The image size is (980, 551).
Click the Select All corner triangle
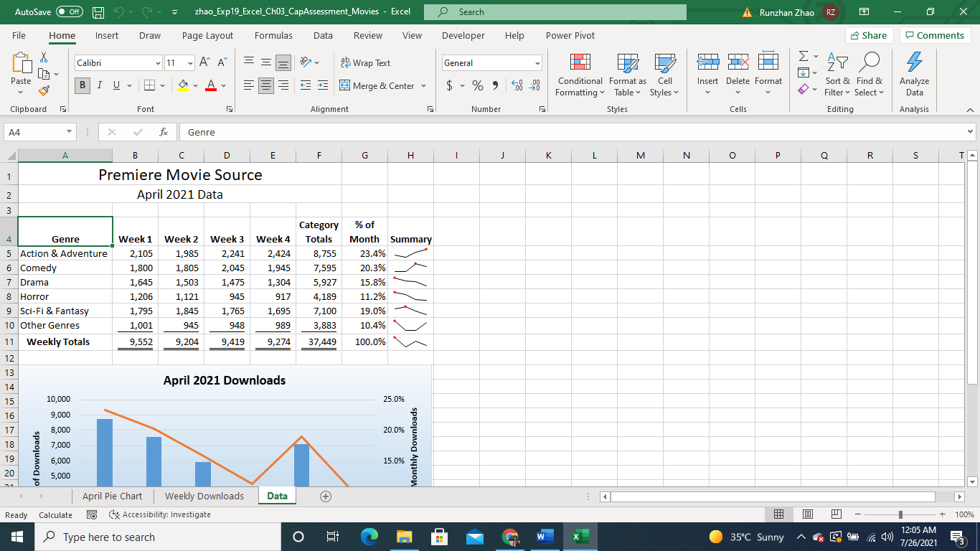click(x=11, y=155)
